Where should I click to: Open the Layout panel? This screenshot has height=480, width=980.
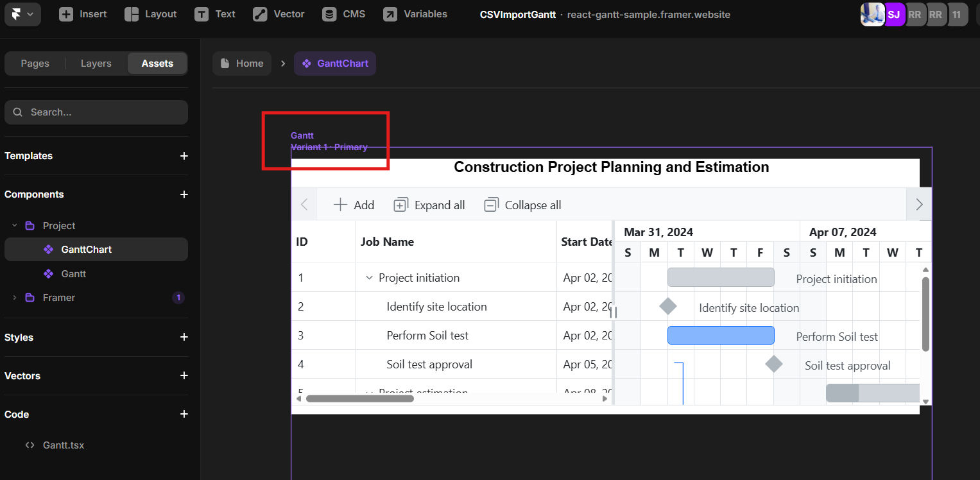coord(150,13)
